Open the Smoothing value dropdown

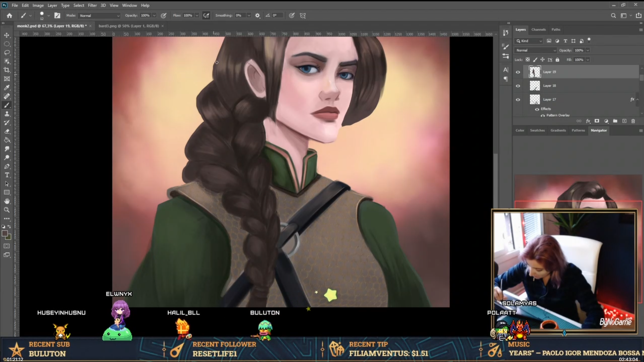(x=249, y=15)
